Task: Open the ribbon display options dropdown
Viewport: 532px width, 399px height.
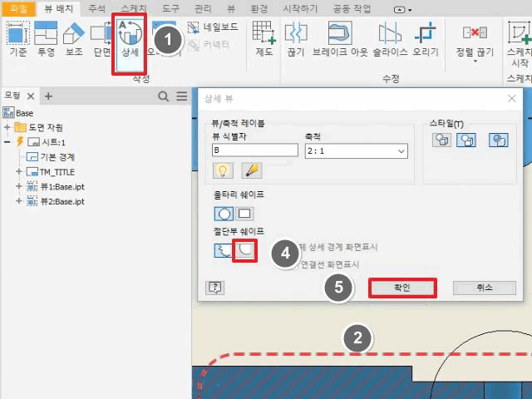Action: 402,10
